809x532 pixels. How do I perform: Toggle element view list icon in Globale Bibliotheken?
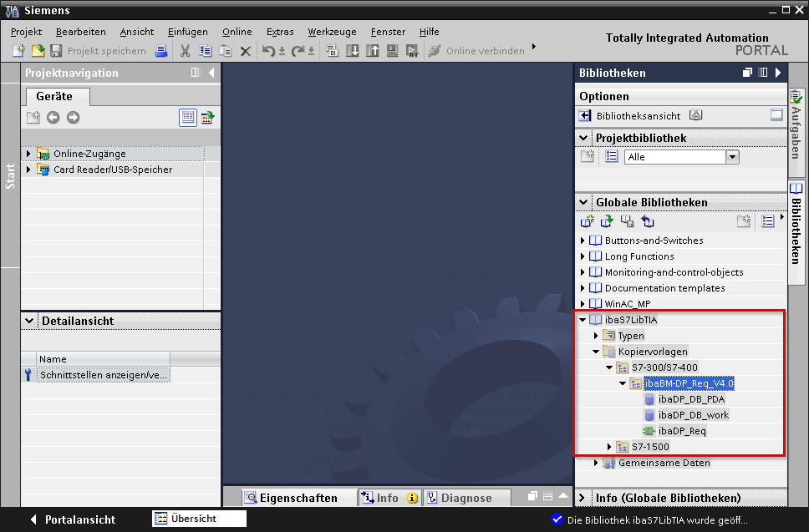768,221
